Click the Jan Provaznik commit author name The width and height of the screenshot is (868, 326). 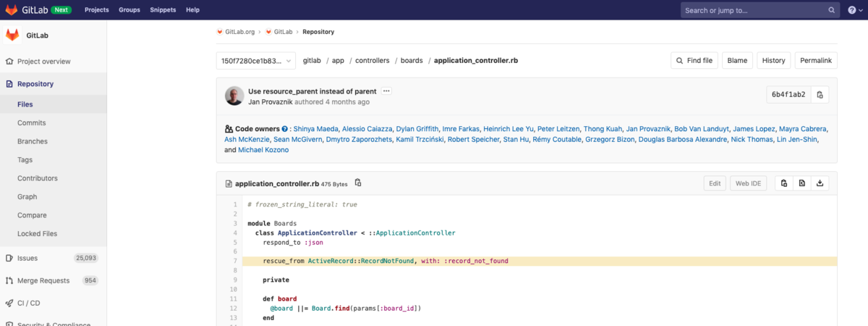click(272, 101)
